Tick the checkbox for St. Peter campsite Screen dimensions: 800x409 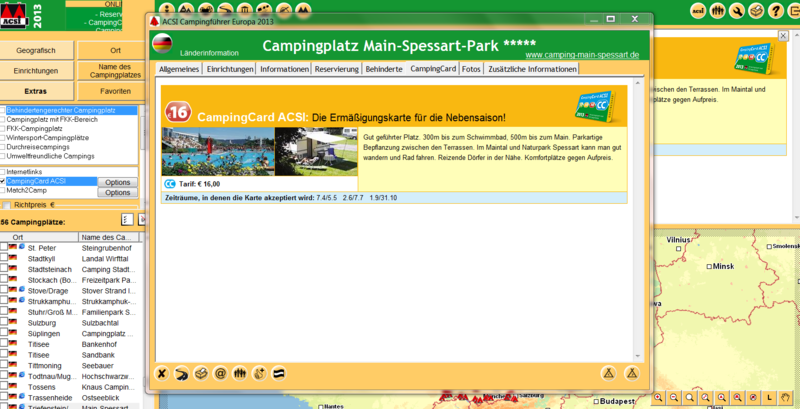pos(4,246)
